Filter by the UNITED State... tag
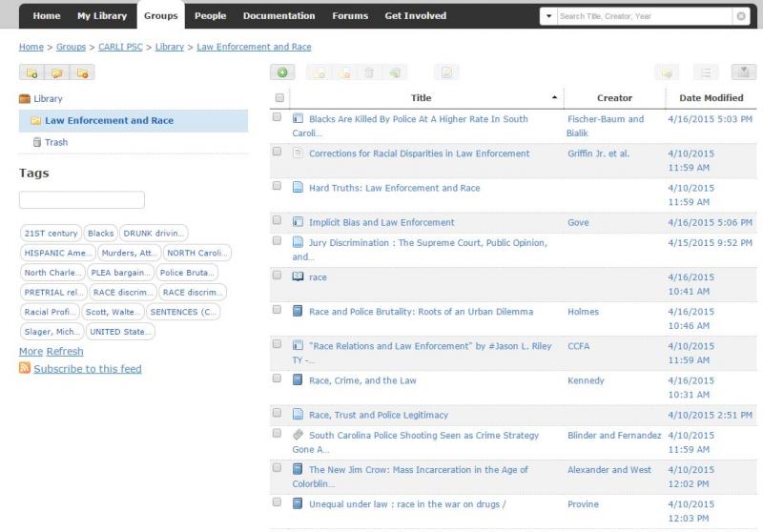 [120, 332]
